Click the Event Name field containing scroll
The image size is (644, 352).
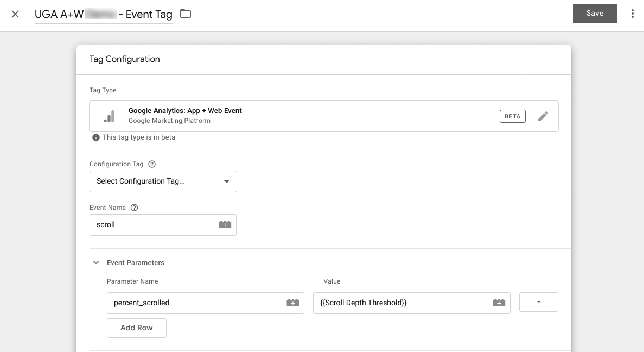click(x=151, y=225)
